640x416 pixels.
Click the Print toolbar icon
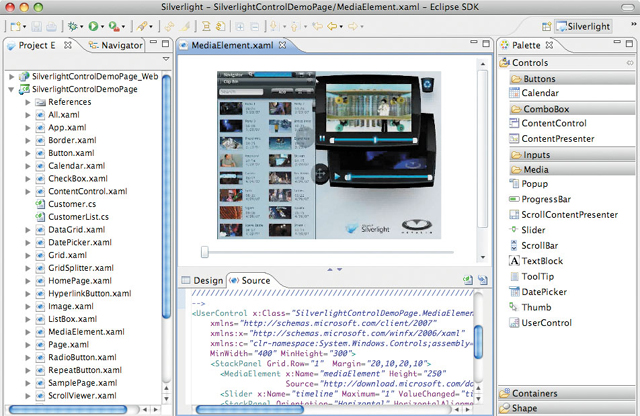point(51,27)
